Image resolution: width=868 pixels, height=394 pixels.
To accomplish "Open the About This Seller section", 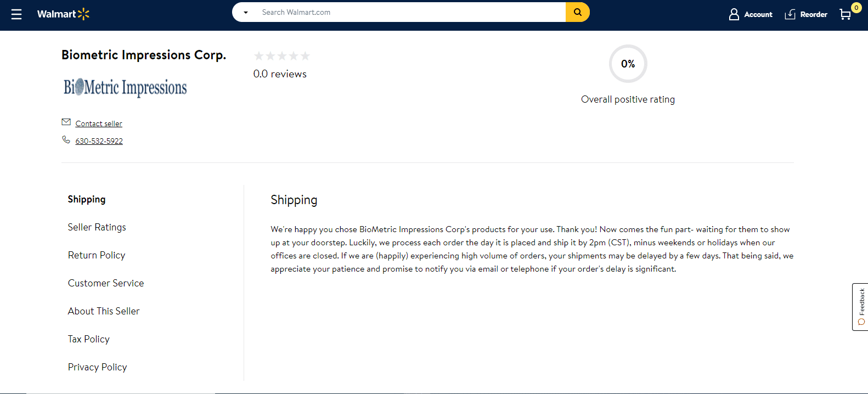I will [x=104, y=311].
